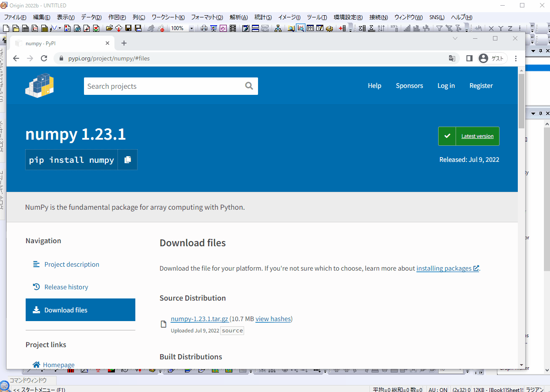Open the Homepage project link
Screen dimensions: 550x392
click(59, 365)
